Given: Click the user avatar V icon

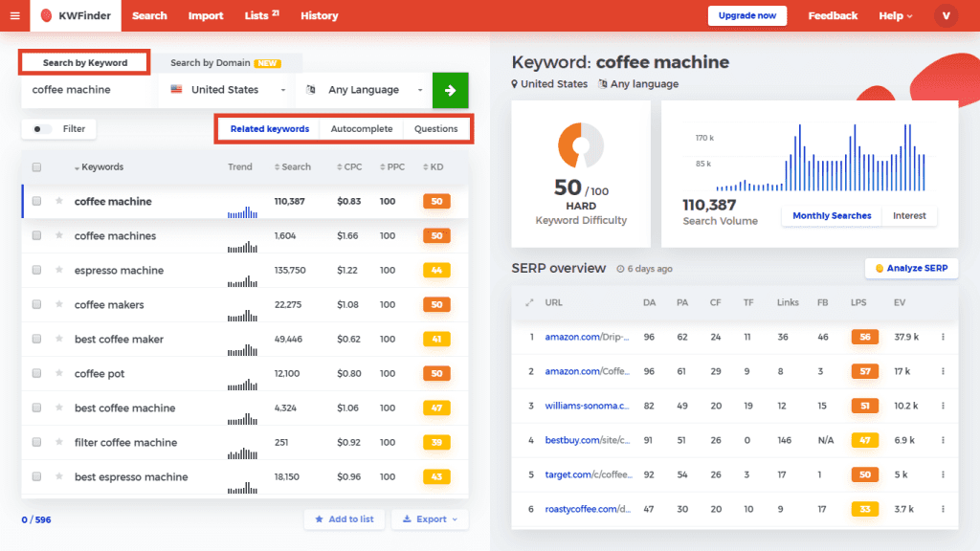Looking at the screenshot, I should point(946,15).
